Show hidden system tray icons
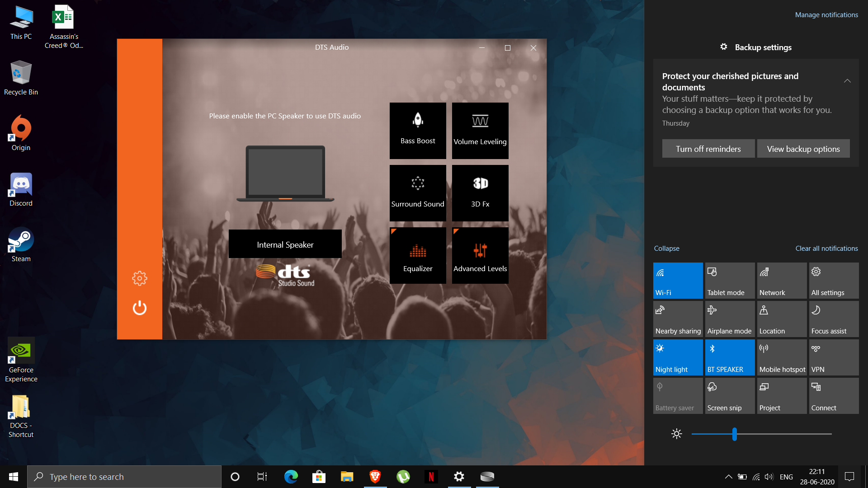 point(728,477)
